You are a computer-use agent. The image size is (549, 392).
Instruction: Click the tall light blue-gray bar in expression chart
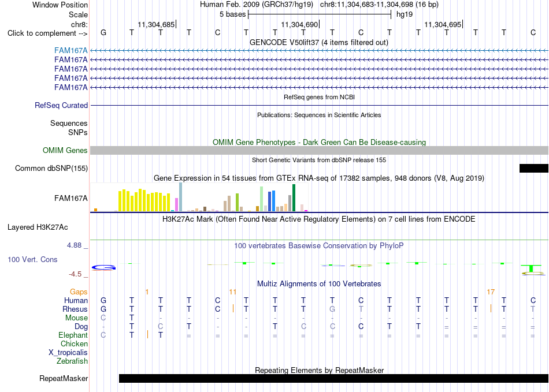point(181,197)
